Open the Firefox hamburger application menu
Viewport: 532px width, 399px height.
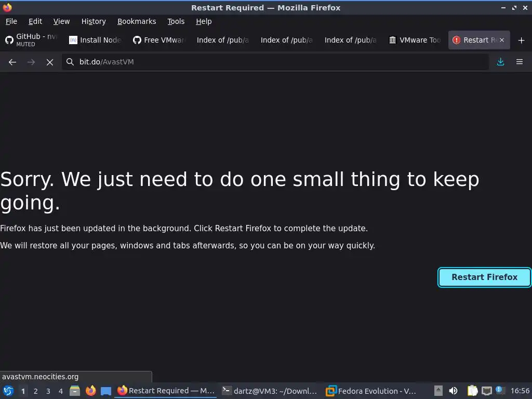pos(519,62)
